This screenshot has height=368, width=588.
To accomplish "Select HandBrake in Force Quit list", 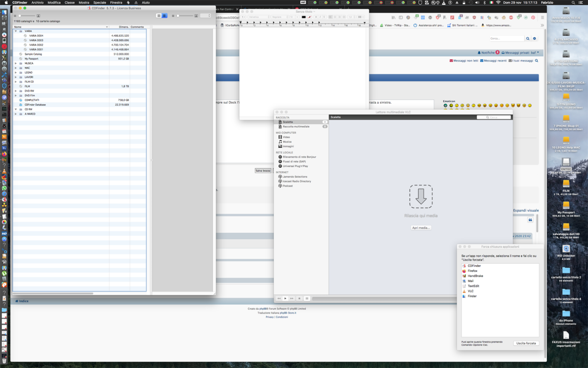I will [500, 276].
